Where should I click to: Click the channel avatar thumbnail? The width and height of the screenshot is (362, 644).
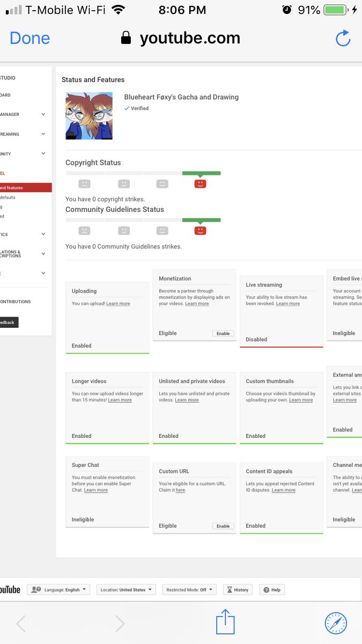pyautogui.click(x=89, y=116)
